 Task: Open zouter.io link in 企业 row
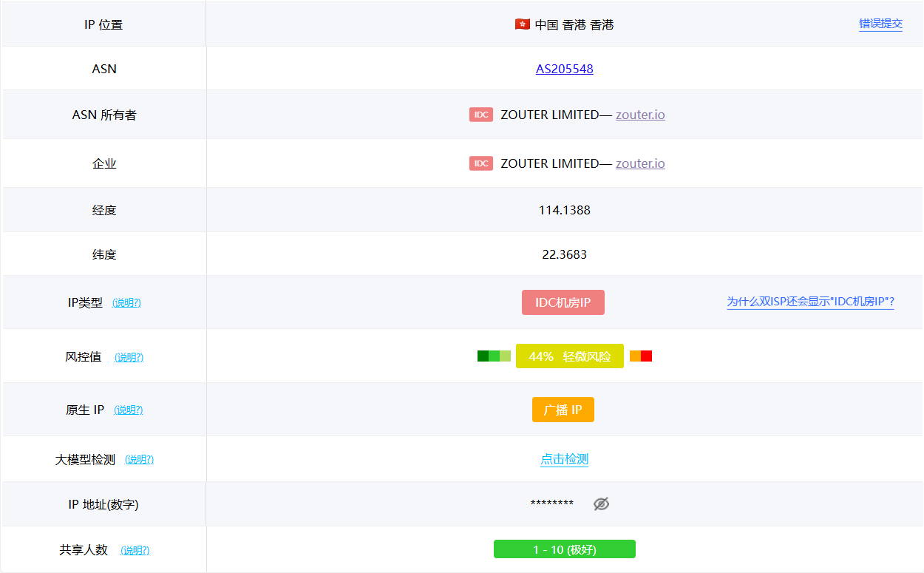(640, 163)
